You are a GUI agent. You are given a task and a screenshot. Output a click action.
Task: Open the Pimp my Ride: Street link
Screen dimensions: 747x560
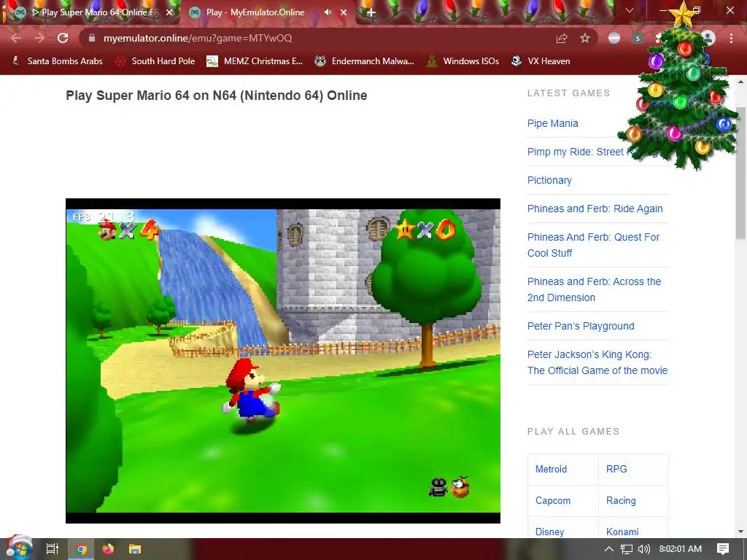pos(576,152)
